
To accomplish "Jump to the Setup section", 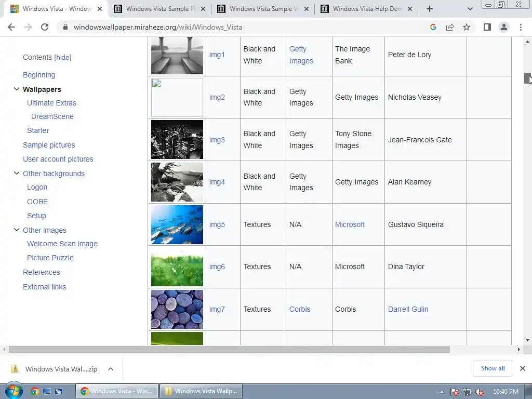I will tap(36, 216).
